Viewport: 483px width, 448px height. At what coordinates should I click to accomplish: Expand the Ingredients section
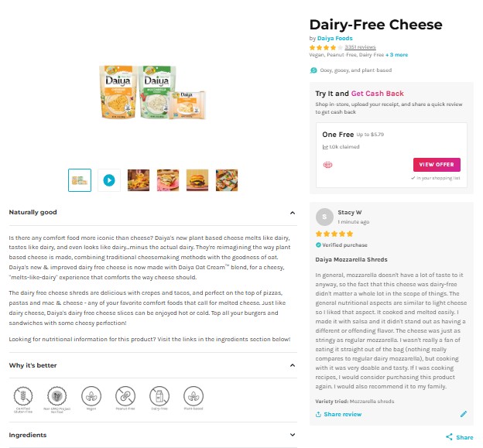(x=292, y=435)
